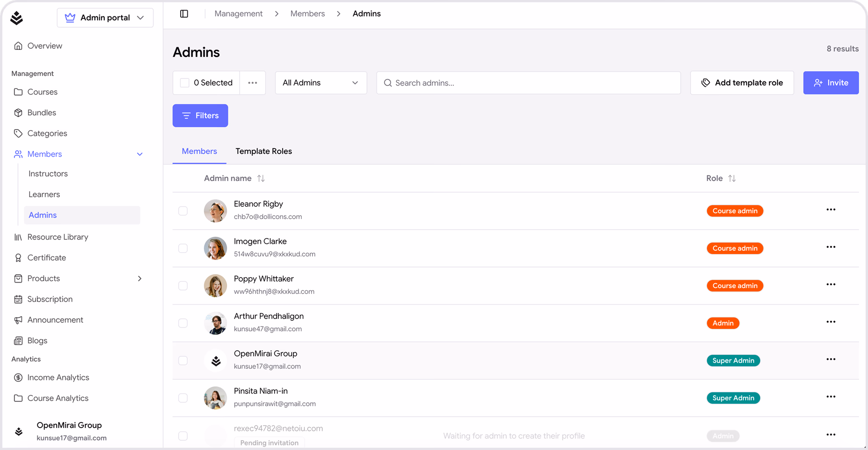
Task: Check the box for Imogen Clarke
Action: pyautogui.click(x=183, y=248)
